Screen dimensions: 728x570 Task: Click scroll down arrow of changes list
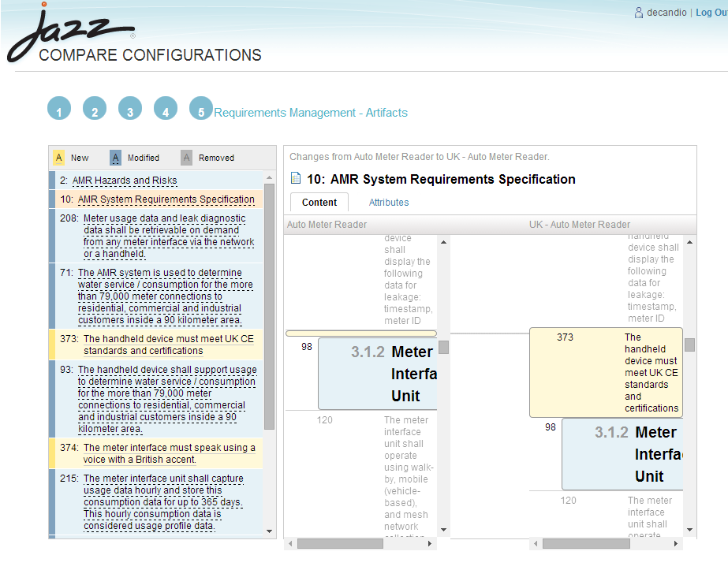click(269, 531)
